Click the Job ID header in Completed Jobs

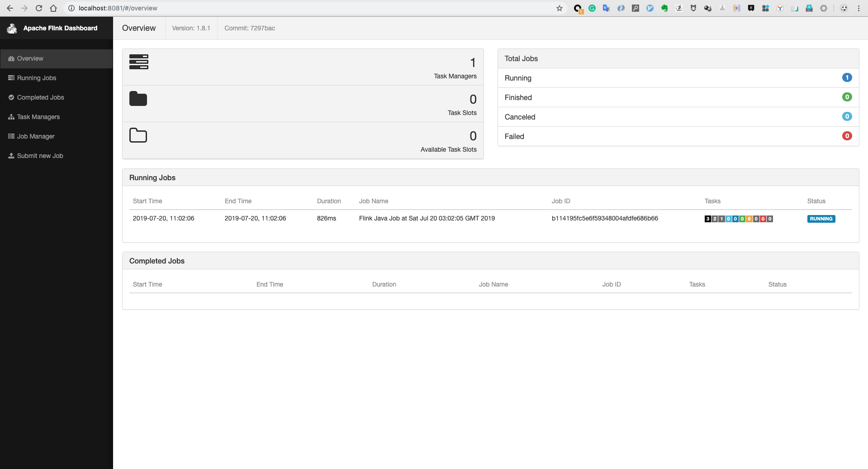coord(612,284)
